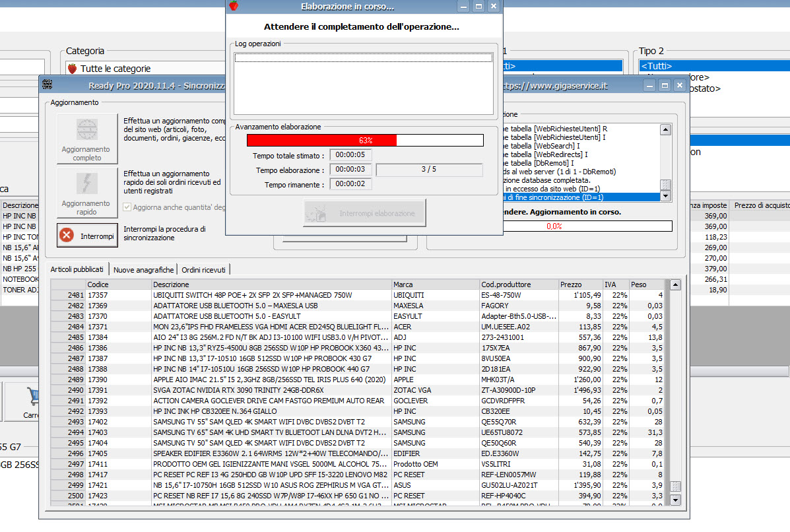
Task: Select '<Tutti>' in the Tipo 2 list
Action: (x=714, y=66)
